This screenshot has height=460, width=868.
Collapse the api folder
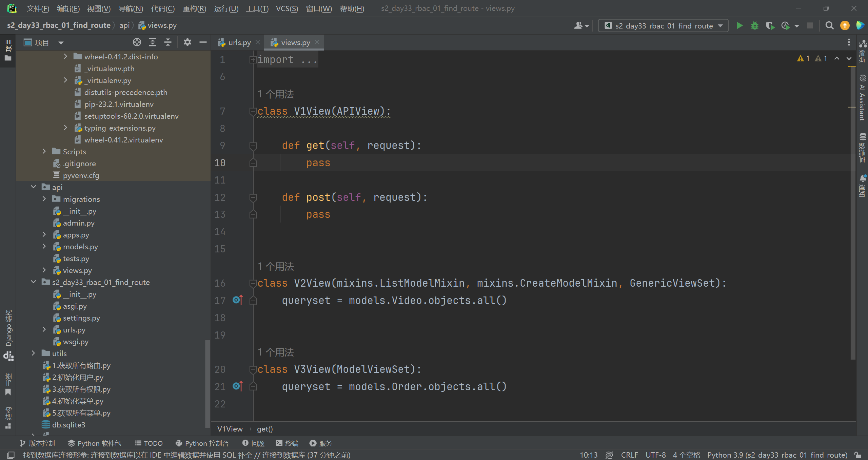pos(33,187)
